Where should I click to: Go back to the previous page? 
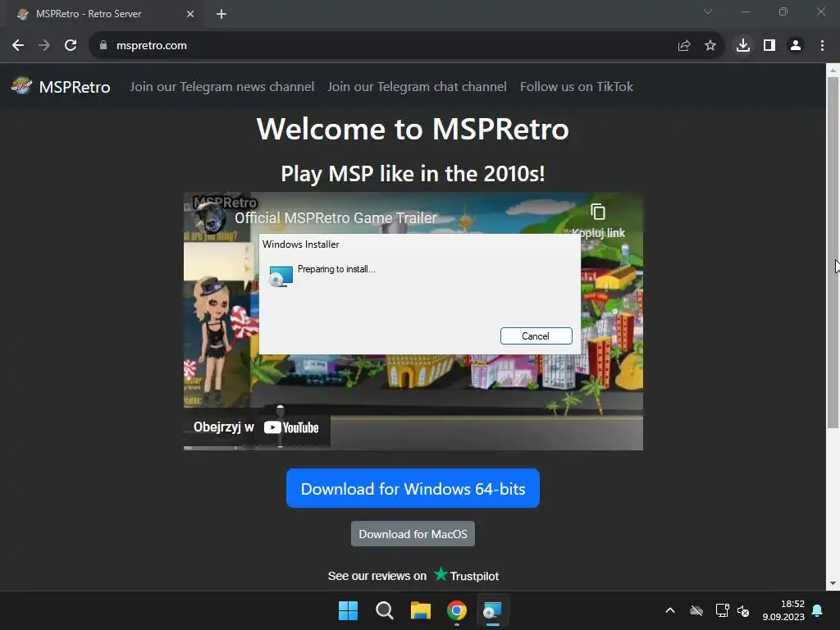(18, 46)
